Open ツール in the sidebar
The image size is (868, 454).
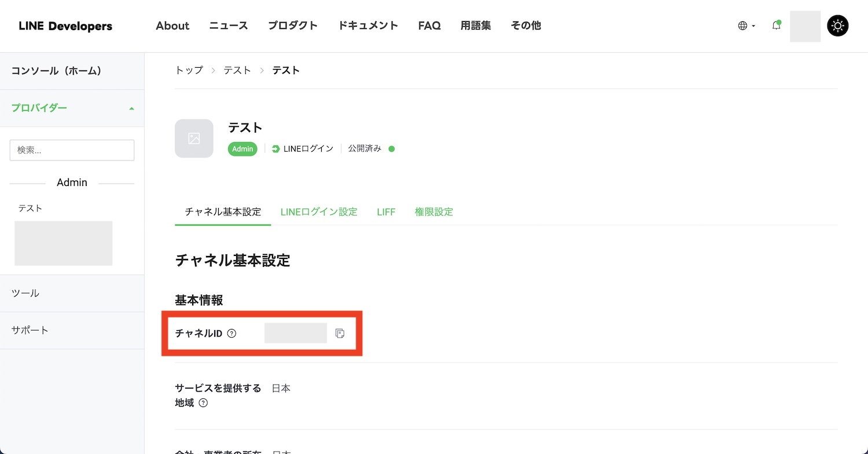click(72, 293)
